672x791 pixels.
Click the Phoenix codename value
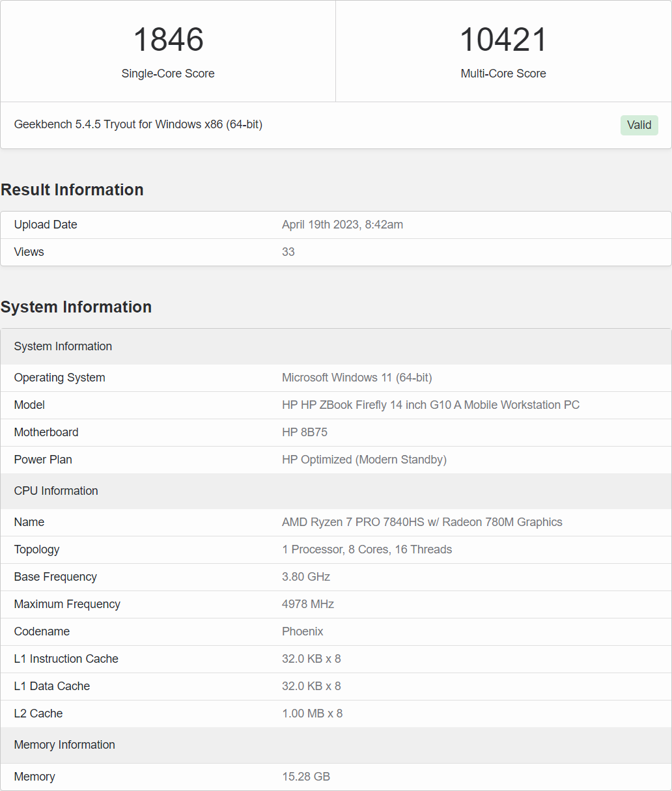303,631
